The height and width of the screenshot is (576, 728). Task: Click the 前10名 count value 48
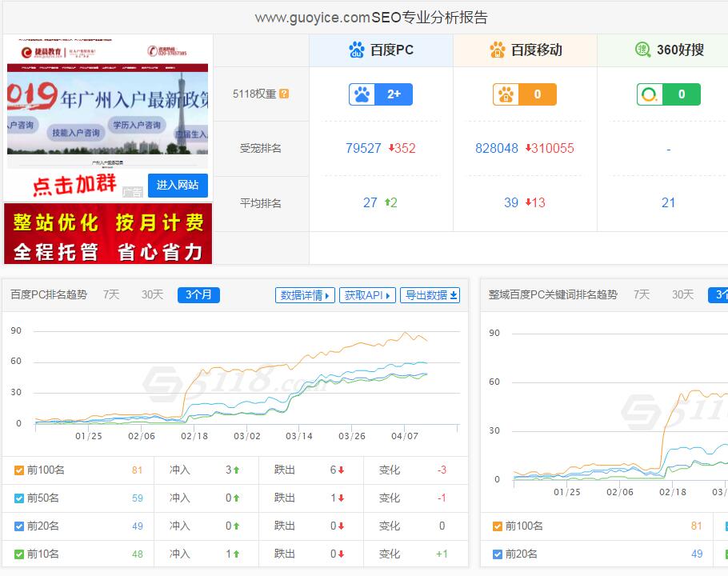pos(138,554)
